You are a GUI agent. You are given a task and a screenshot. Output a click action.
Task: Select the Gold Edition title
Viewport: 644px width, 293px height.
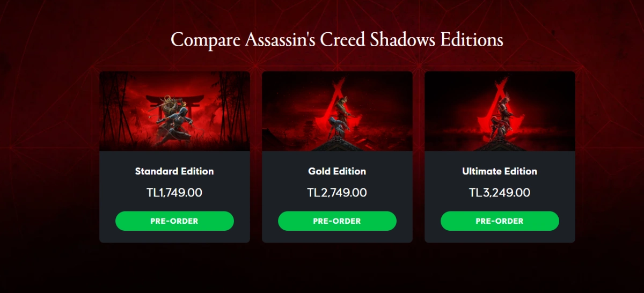(337, 172)
